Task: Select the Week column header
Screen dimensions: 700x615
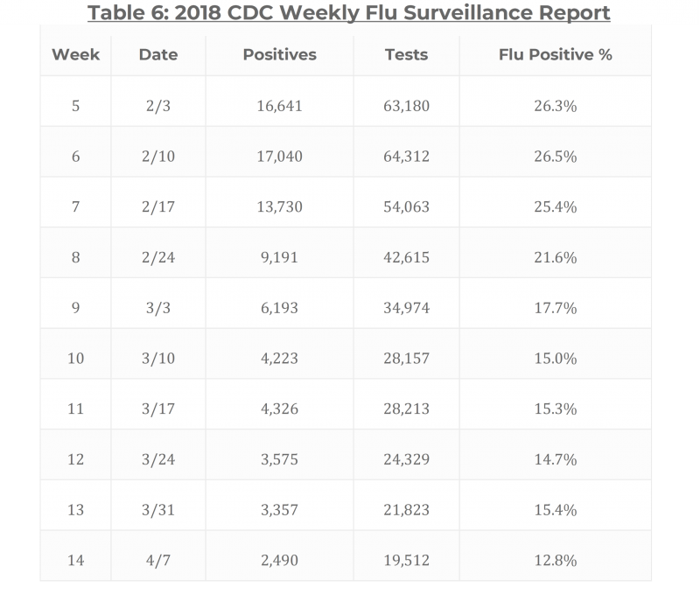Action: pyautogui.click(x=76, y=54)
